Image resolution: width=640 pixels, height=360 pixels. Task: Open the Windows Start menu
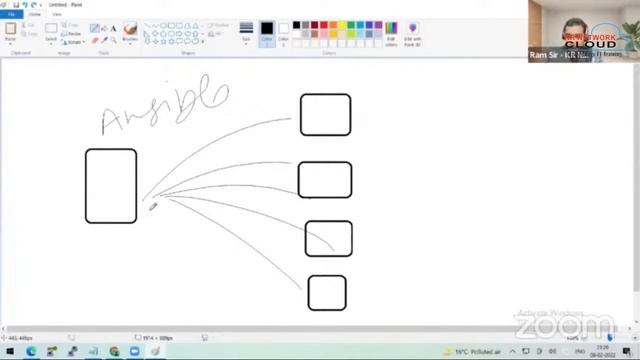[10, 351]
